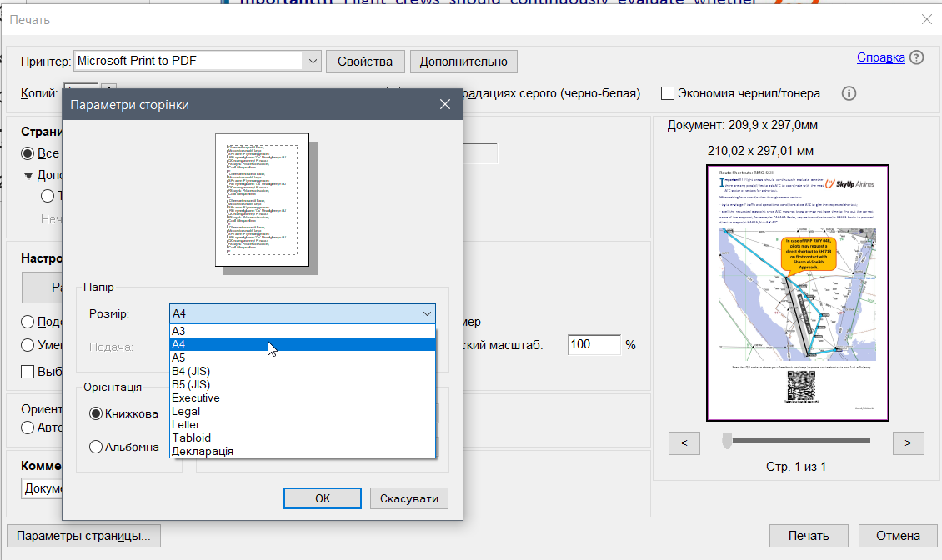
Task: Select Подогнать size radio button
Action: (x=27, y=322)
